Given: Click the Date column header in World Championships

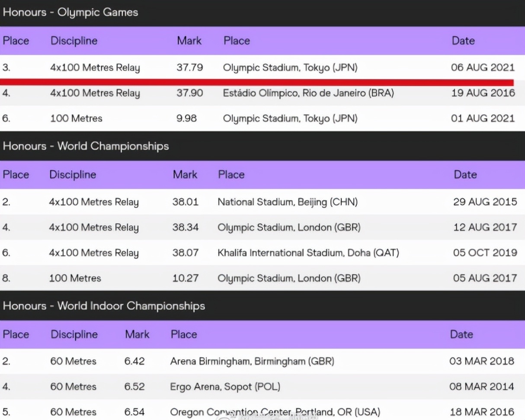Looking at the screenshot, I should pos(465,175).
